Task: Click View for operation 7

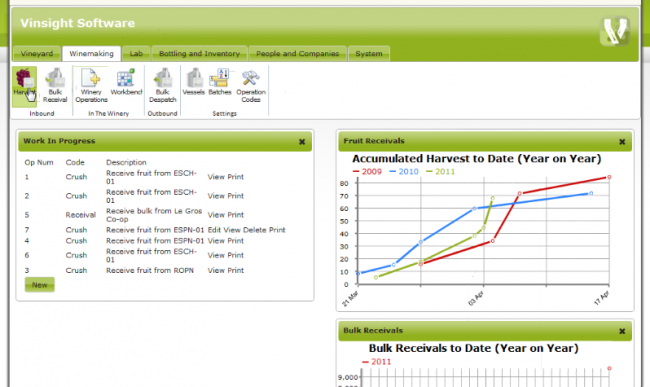Action: pos(232,230)
